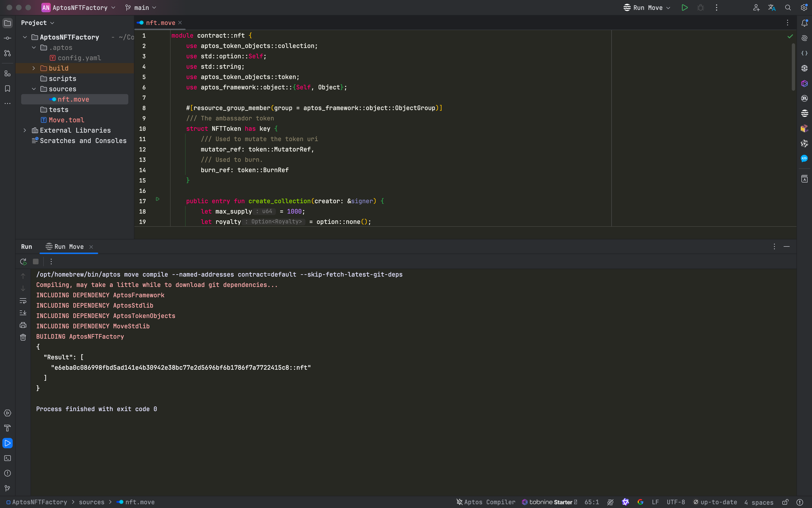
Task: Toggle scroll to end in console
Action: [23, 313]
